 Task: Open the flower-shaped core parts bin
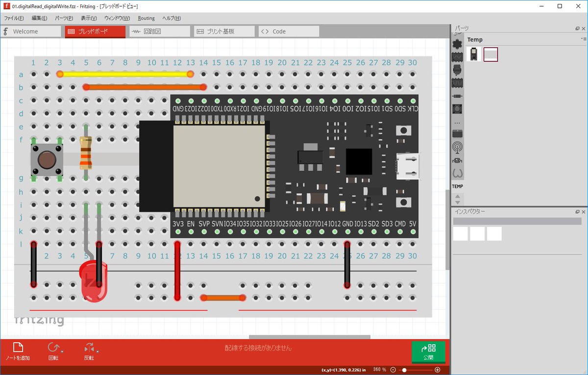tap(457, 44)
